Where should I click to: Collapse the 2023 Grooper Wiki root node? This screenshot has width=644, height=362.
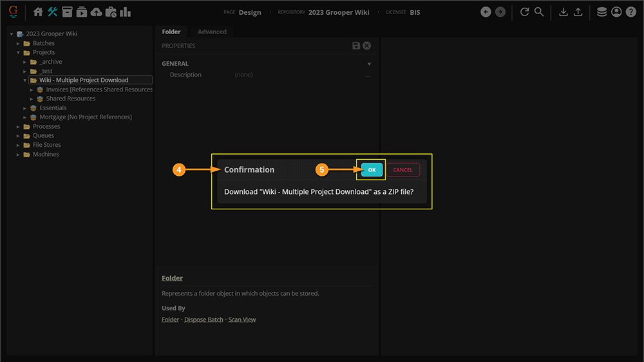12,34
